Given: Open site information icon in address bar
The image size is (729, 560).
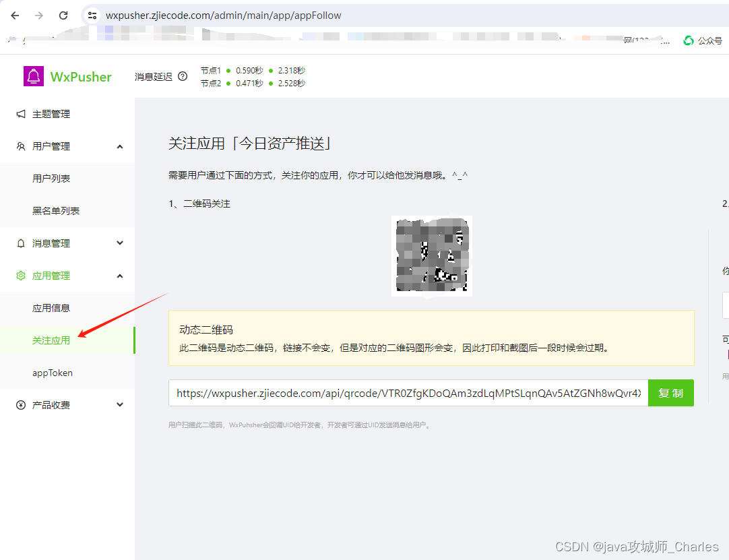Looking at the screenshot, I should [92, 15].
